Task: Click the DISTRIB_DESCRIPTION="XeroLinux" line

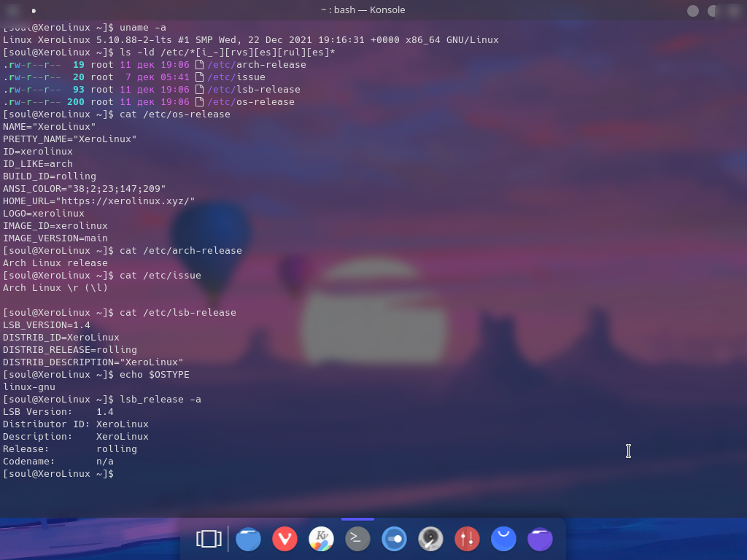Action: pyautogui.click(x=93, y=362)
